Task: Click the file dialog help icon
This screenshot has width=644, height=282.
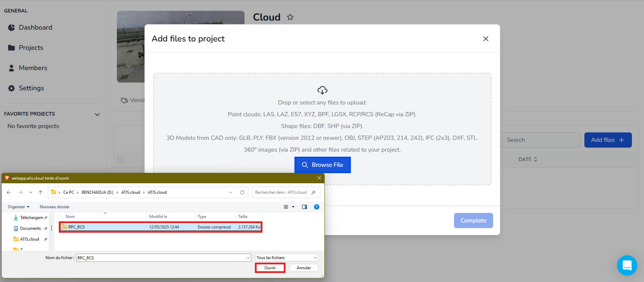Action: coord(316,207)
